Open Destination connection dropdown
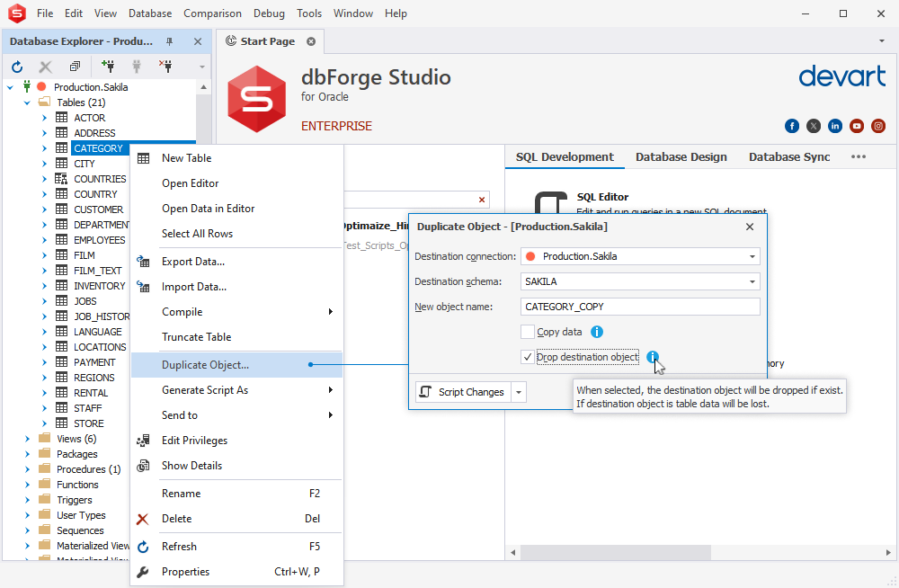This screenshot has height=588, width=899. pyautogui.click(x=752, y=256)
